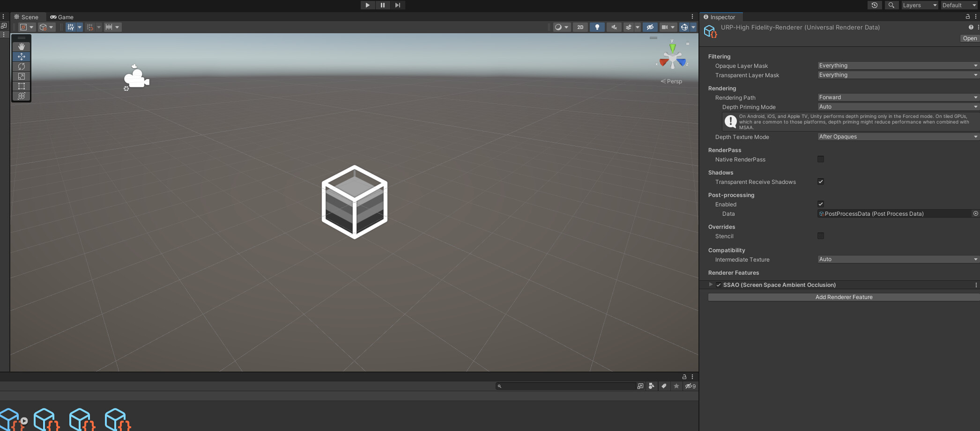Image resolution: width=980 pixels, height=431 pixels.
Task: Click the search icon in the top toolbar
Action: click(891, 5)
